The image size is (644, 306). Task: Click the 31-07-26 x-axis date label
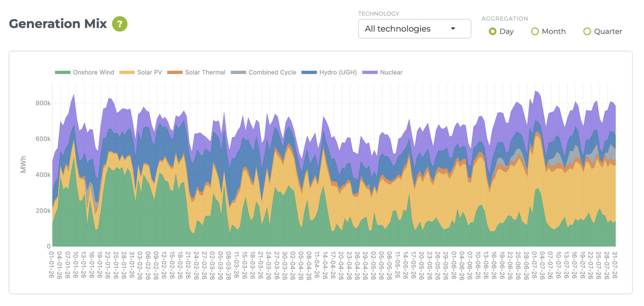pos(615,265)
